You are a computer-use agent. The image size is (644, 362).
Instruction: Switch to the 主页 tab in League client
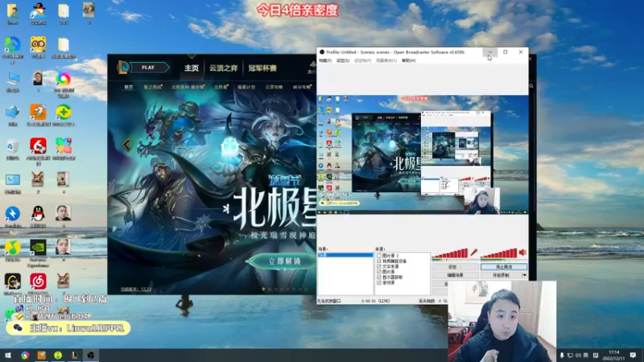(x=192, y=68)
